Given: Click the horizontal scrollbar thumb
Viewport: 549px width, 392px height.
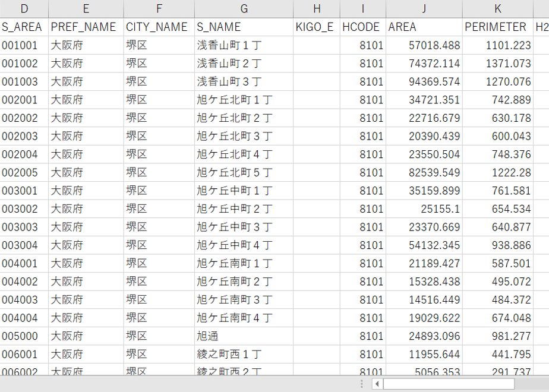Looking at the screenshot, I should (x=449, y=384).
